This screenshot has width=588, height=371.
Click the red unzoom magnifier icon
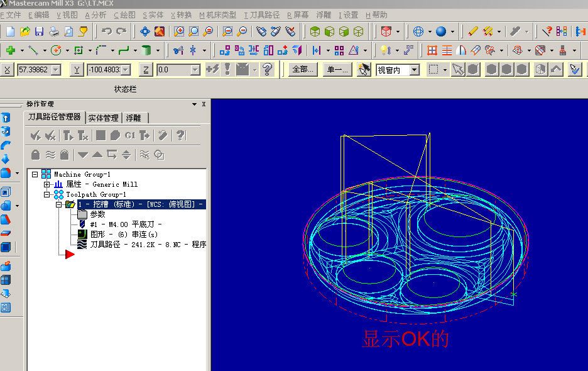pyautogui.click(x=242, y=31)
